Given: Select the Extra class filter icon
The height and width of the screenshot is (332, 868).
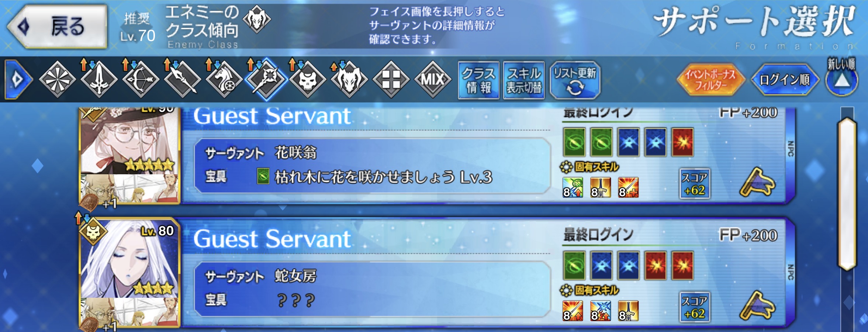Looking at the screenshot, I should click(391, 79).
